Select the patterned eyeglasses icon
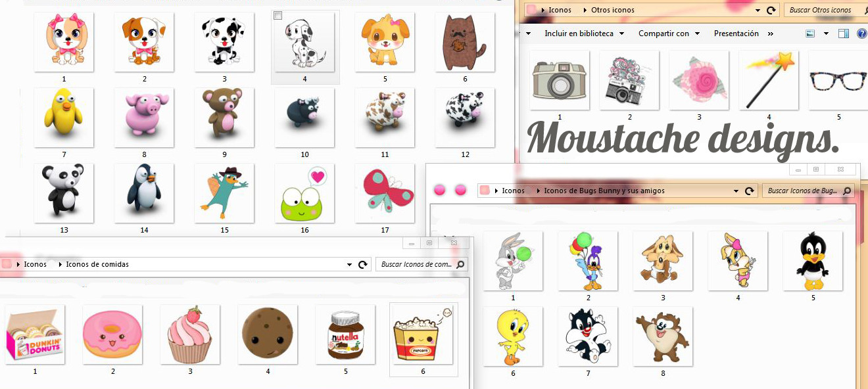The image size is (868, 389). 838,80
